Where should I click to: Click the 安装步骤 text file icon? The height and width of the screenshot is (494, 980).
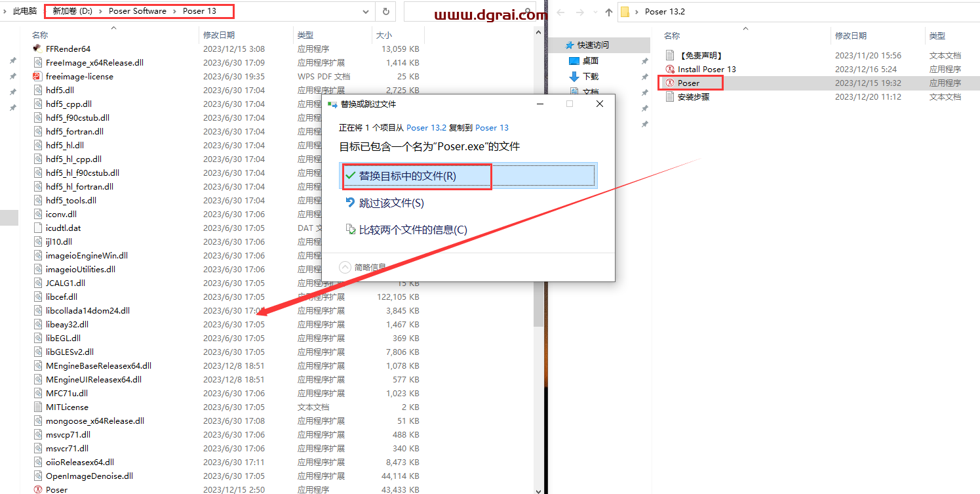point(669,96)
